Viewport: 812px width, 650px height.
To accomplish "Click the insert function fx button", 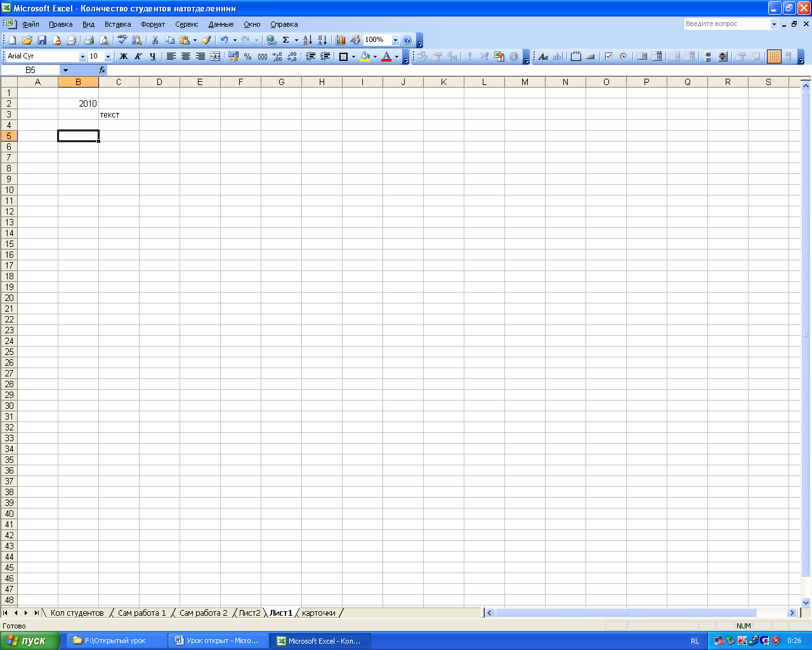I will point(102,70).
